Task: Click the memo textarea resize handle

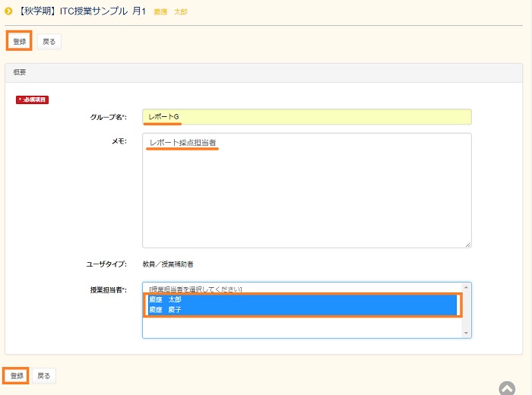Action: (x=467, y=244)
